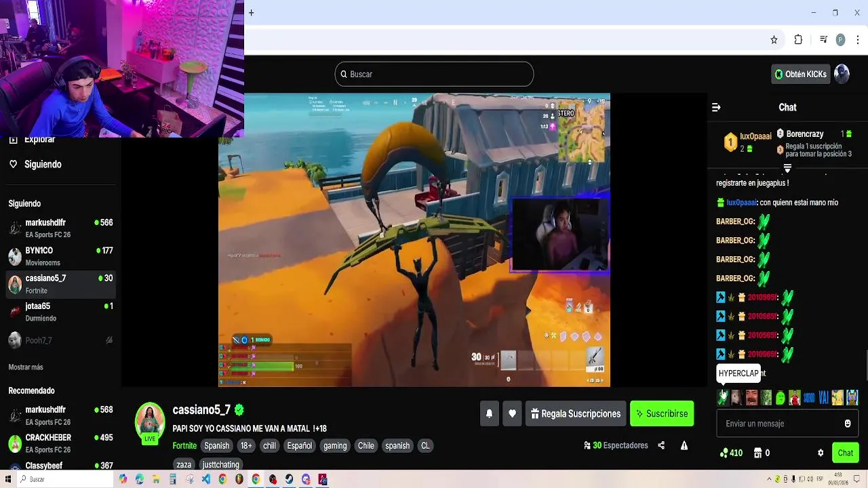
Task: Click the chill tag
Action: [270, 445]
